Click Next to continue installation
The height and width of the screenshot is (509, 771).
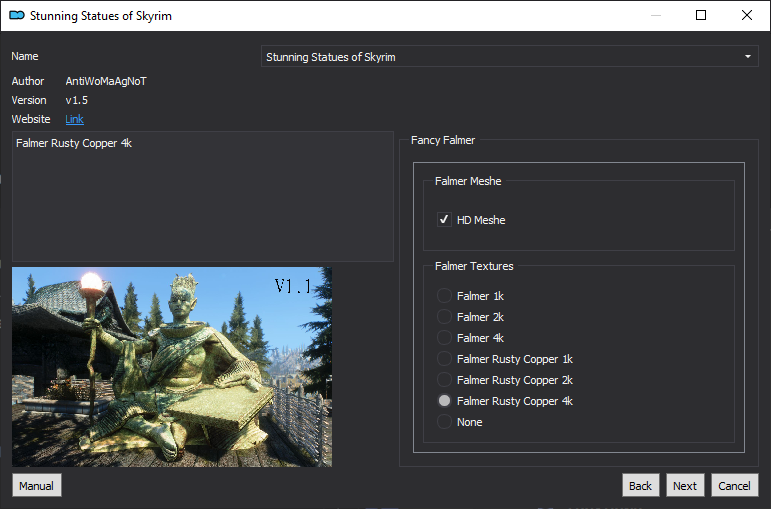click(685, 485)
